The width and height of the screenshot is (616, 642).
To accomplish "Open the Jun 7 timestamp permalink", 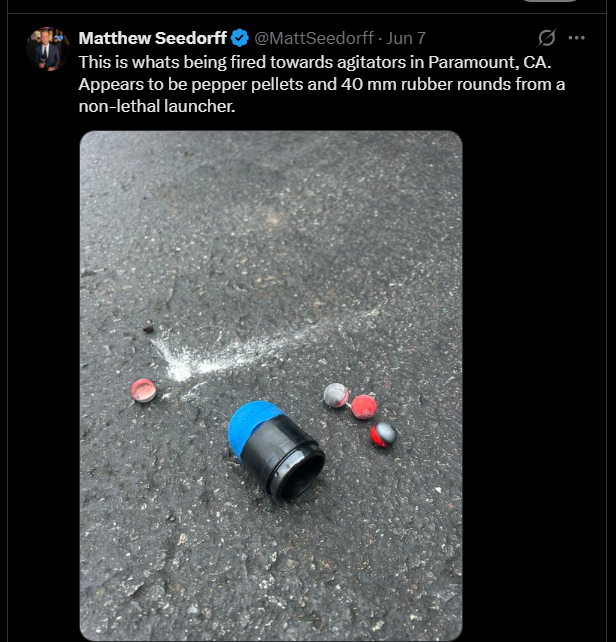I will (x=406, y=38).
